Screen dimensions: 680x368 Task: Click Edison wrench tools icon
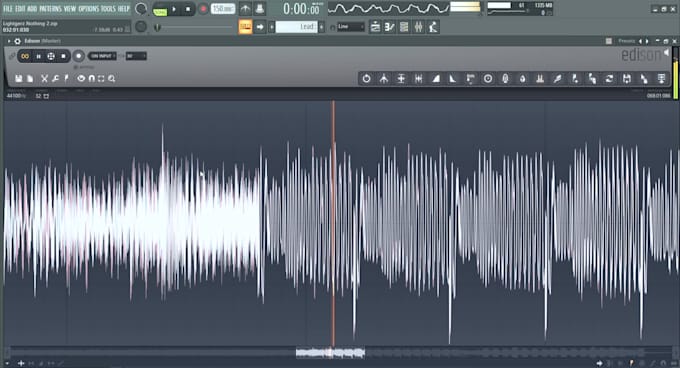click(x=56, y=78)
